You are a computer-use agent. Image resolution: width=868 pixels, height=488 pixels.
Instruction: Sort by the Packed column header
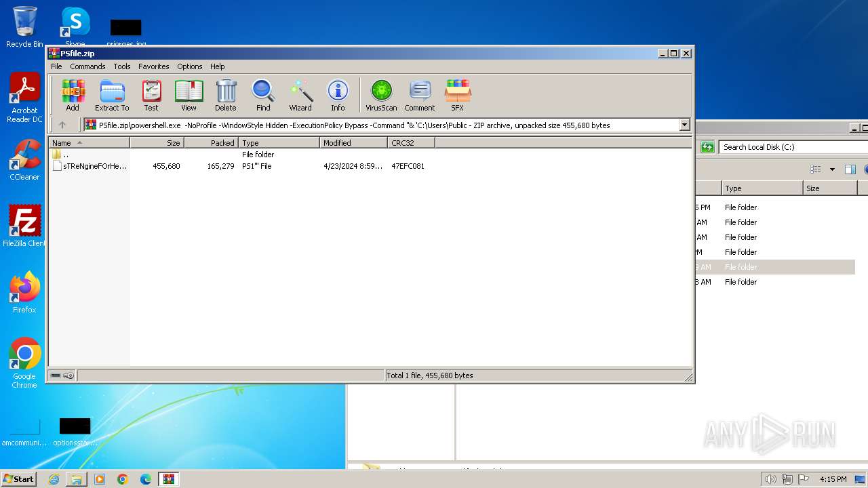pos(212,143)
